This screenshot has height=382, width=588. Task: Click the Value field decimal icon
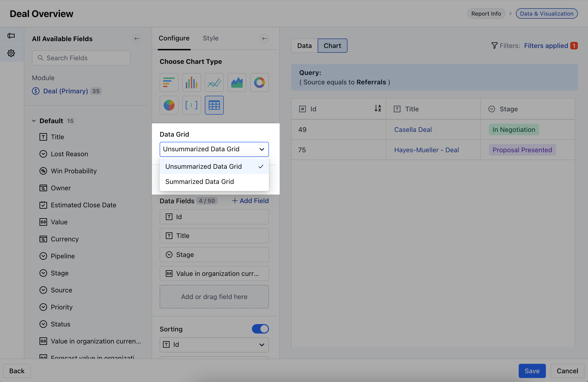[x=43, y=222]
